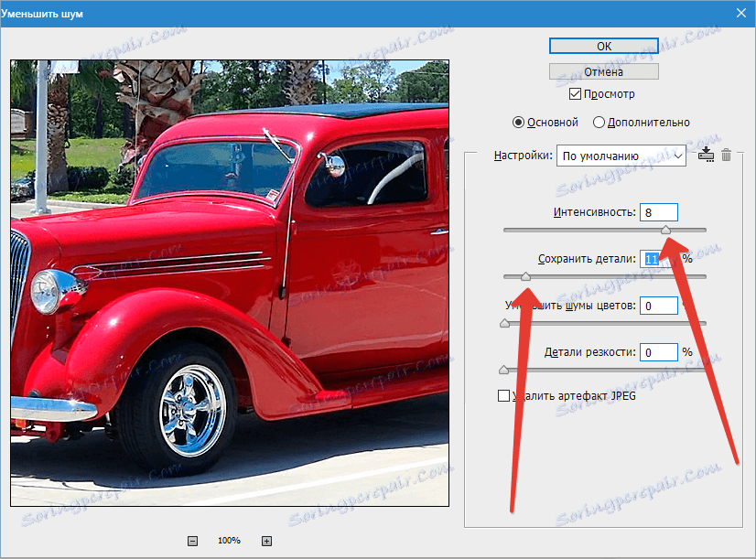Select the Основной radio button
Screen dimensions: 756x559
(518, 122)
